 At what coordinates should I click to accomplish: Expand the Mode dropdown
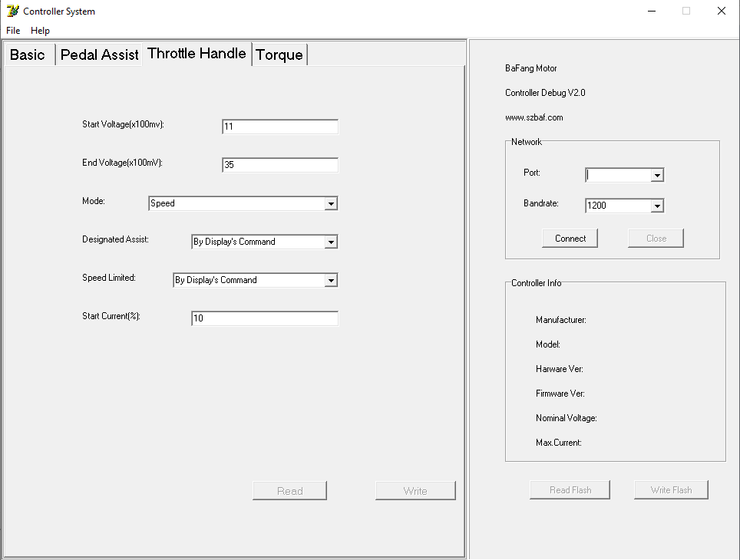pos(330,204)
